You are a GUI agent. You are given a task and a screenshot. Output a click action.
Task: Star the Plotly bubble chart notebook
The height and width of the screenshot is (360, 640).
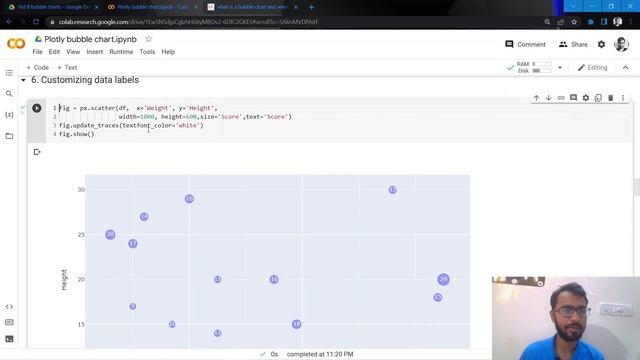click(149, 39)
